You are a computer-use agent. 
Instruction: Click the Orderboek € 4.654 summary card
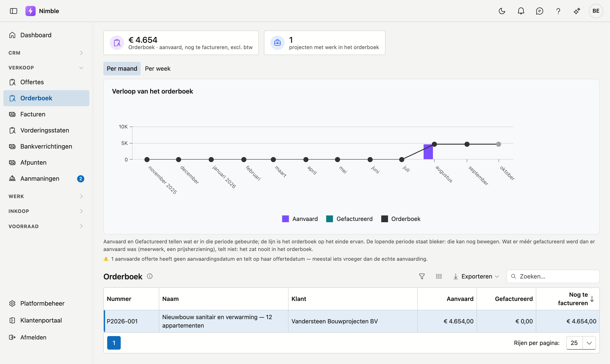tap(181, 43)
